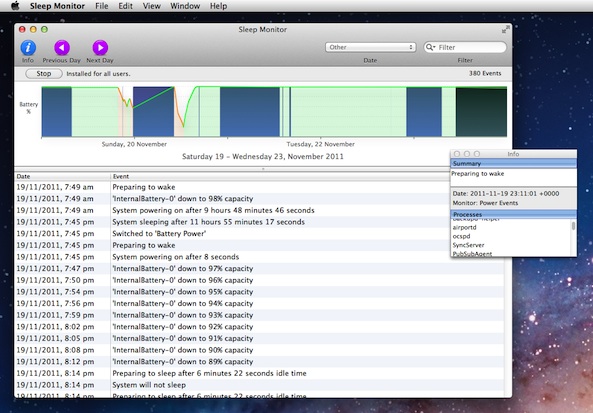Select SyncServer in the Processes list
This screenshot has width=593, height=413.
click(468, 245)
